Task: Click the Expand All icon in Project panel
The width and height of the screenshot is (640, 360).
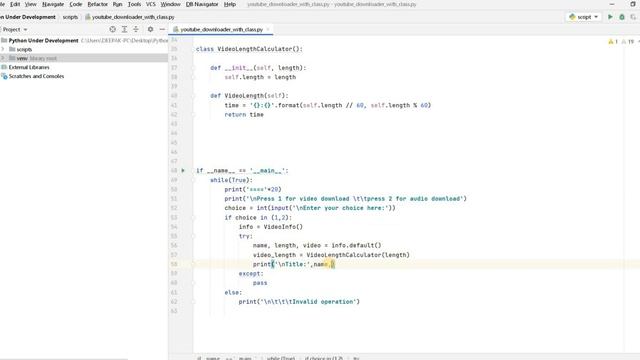Action: (124, 29)
